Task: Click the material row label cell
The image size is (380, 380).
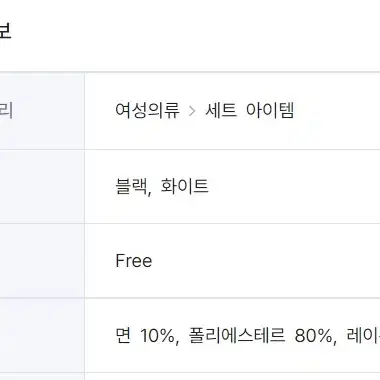Action: click(x=42, y=335)
